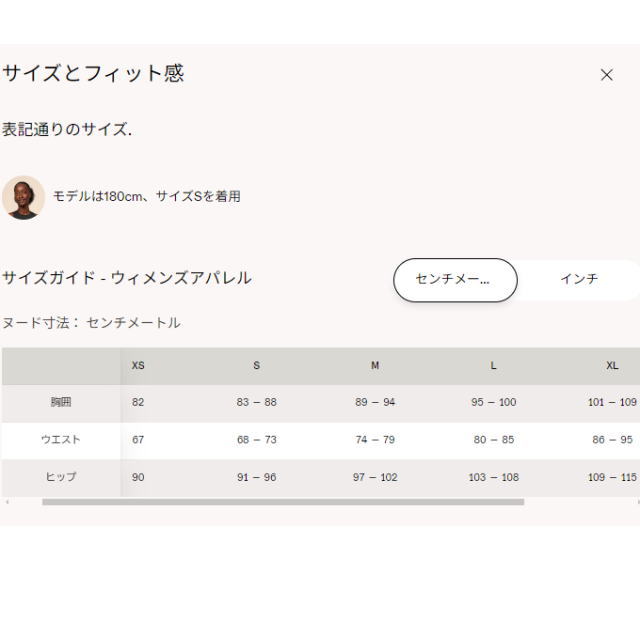Select the XS column header
640x640 pixels.
[x=138, y=366]
